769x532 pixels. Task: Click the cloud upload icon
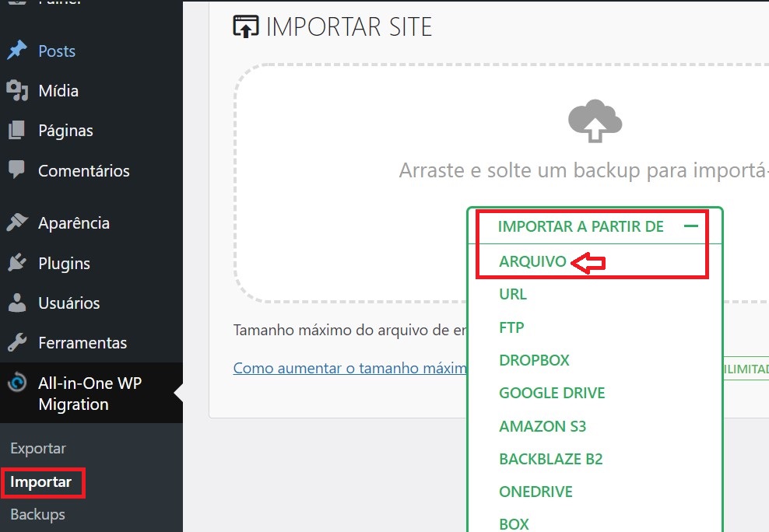point(595,121)
